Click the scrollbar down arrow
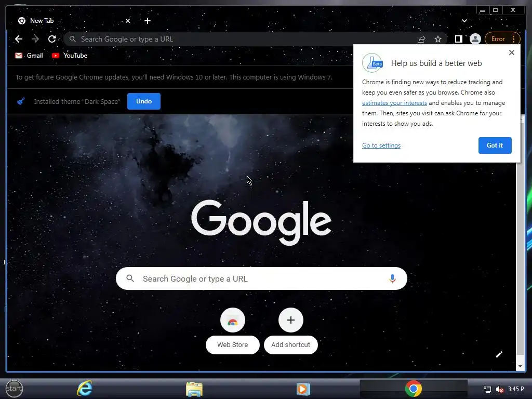 pos(520,366)
